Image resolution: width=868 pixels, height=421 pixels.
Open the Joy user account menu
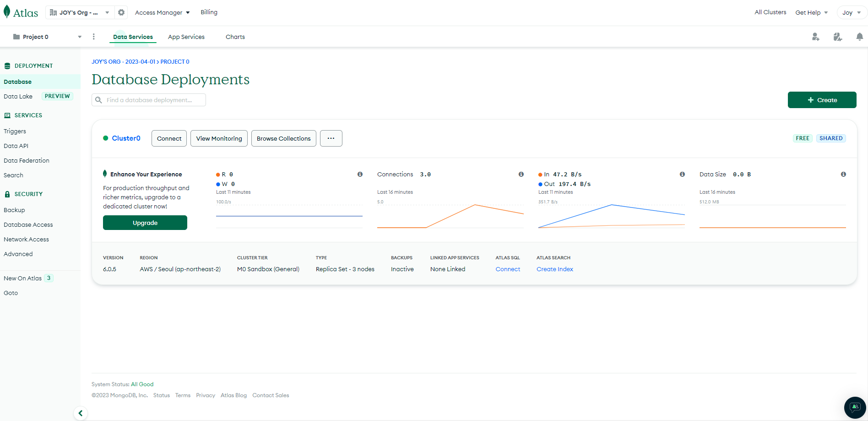coord(852,12)
